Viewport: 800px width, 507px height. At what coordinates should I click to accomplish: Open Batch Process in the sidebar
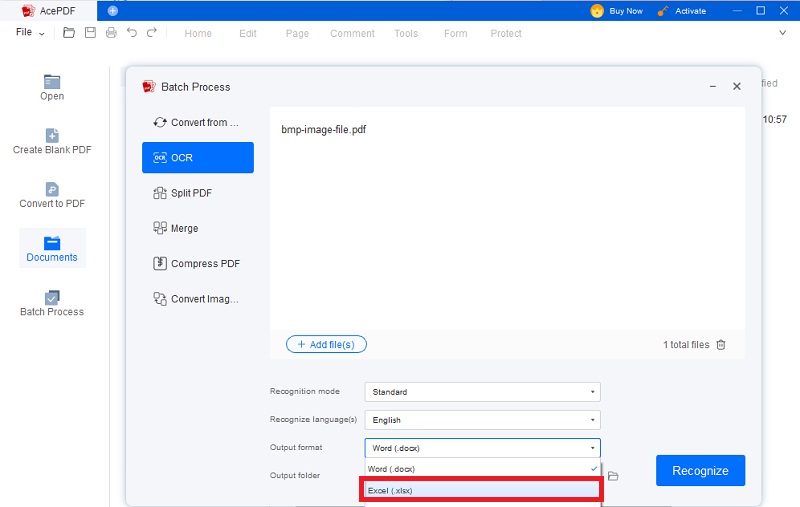point(52,303)
